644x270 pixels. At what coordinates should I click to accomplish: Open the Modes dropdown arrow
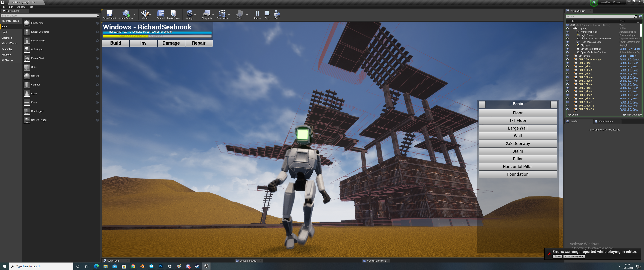click(x=150, y=14)
